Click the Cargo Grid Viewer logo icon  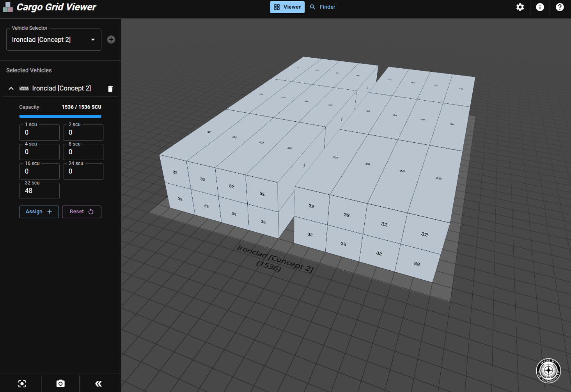pos(8,7)
